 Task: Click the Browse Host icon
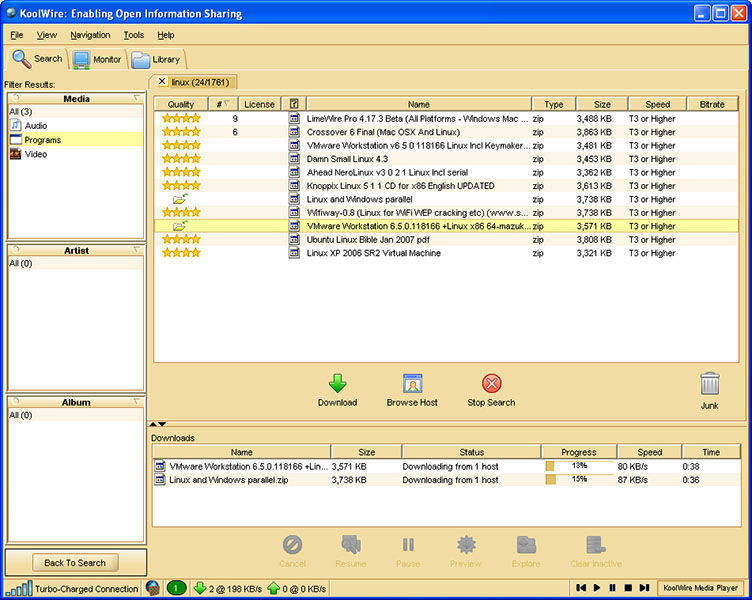point(412,384)
